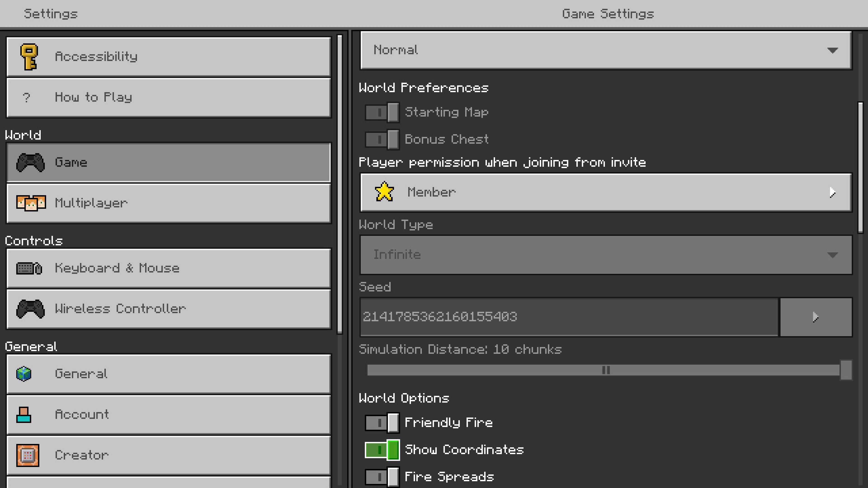Click the question mark How to Play icon
868x488 pixels.
[27, 98]
